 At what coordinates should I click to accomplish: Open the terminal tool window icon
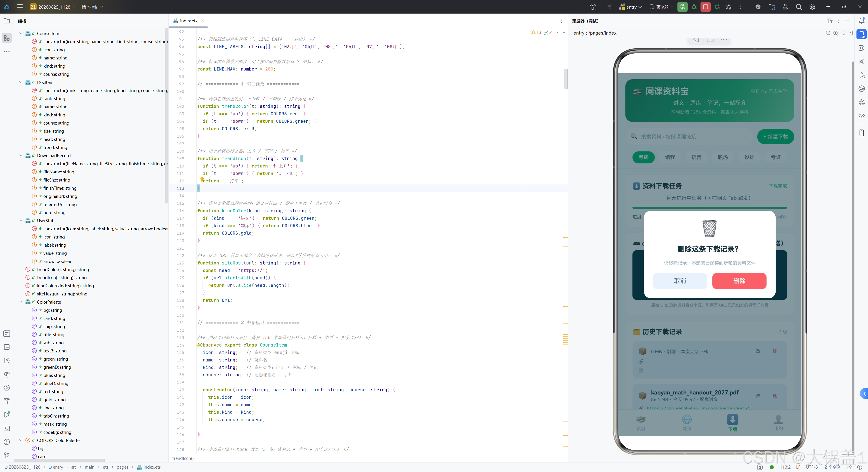click(x=7, y=428)
